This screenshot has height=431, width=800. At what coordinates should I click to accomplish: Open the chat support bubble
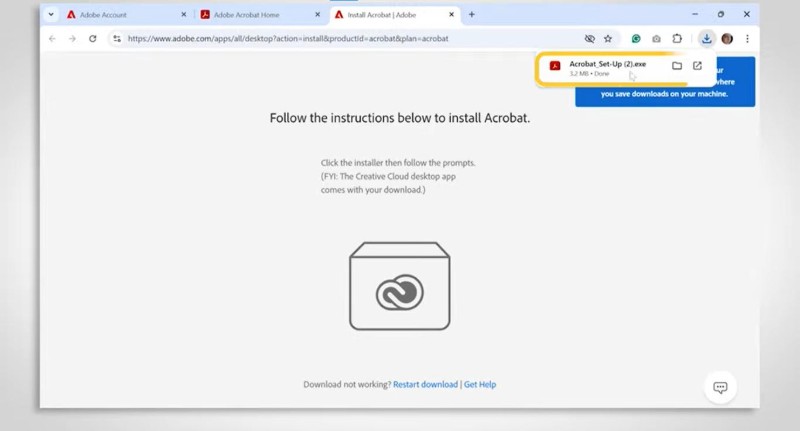point(720,387)
